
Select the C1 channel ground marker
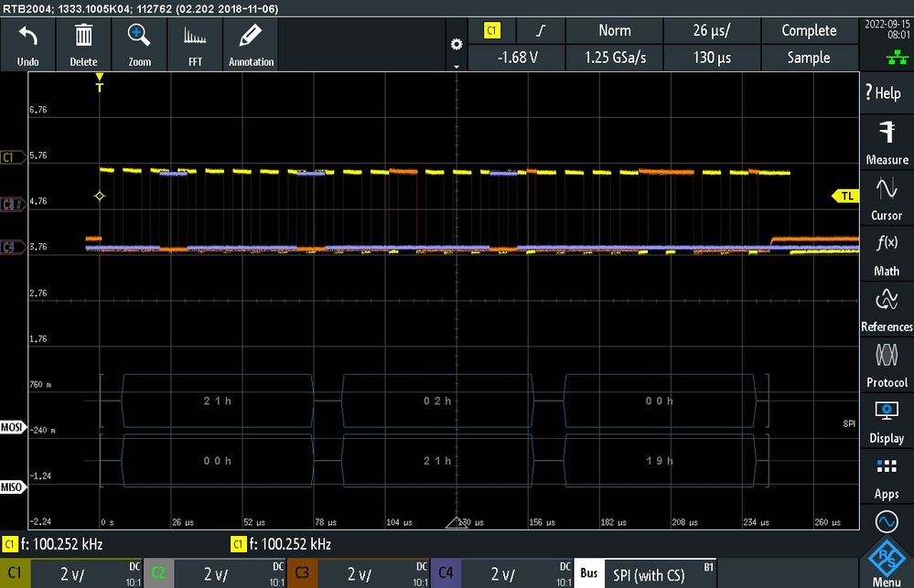[x=13, y=157]
